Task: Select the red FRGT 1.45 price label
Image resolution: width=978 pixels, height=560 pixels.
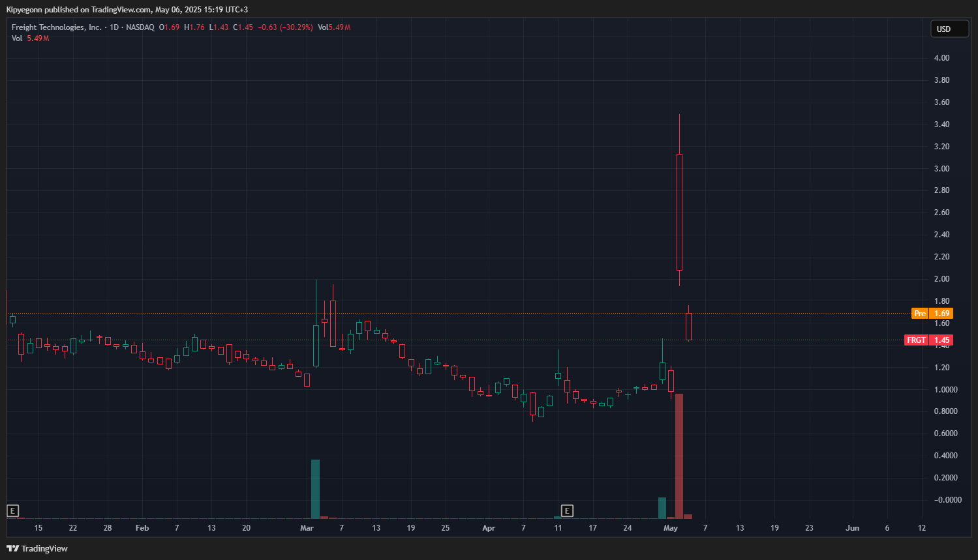Action: [928, 340]
